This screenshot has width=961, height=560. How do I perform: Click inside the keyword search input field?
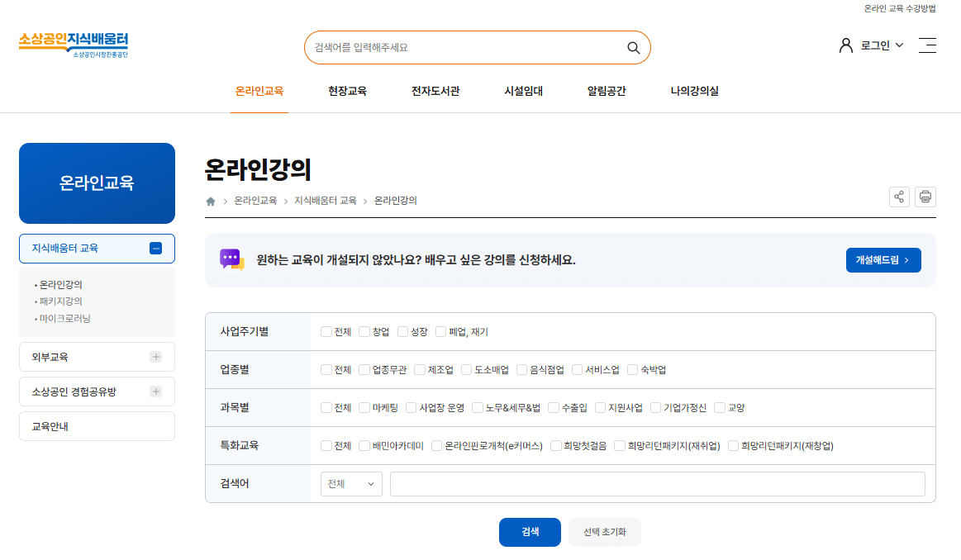point(657,484)
